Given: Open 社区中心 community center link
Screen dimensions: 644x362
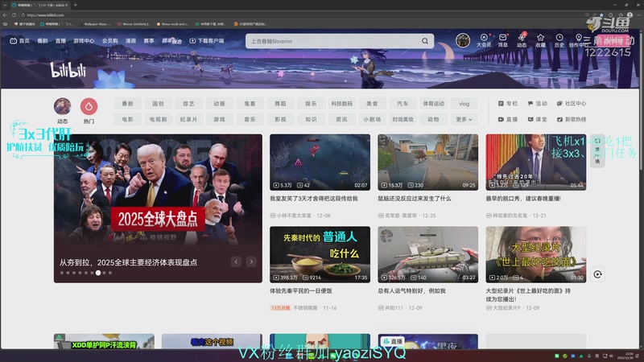Looking at the screenshot, I should [x=572, y=104].
